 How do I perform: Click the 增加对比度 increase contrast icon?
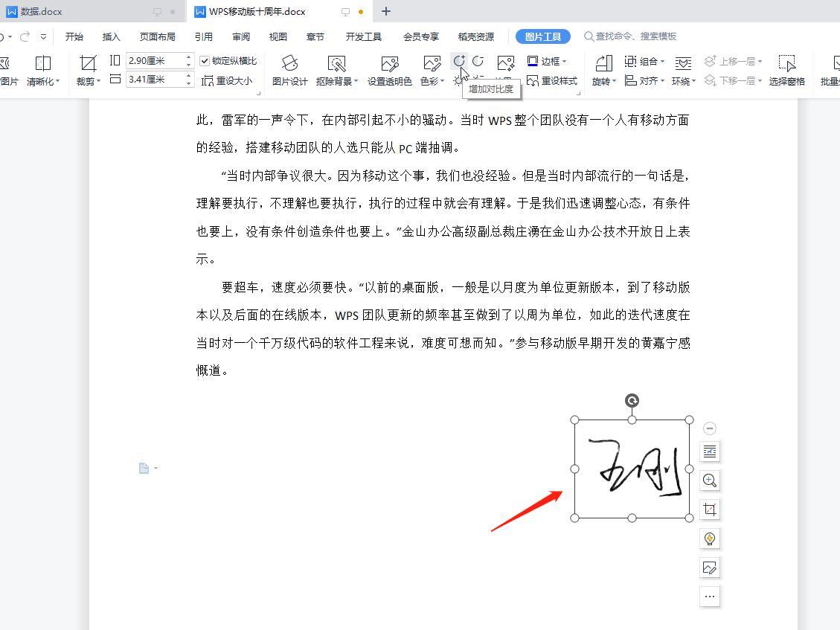459,61
